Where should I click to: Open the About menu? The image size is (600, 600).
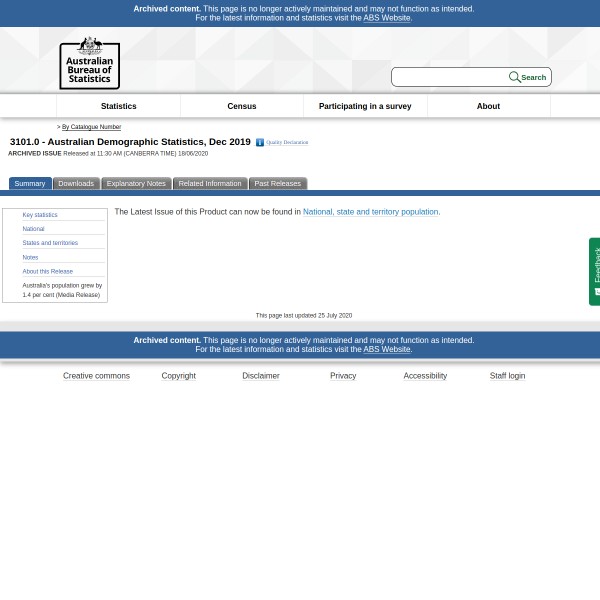(488, 106)
